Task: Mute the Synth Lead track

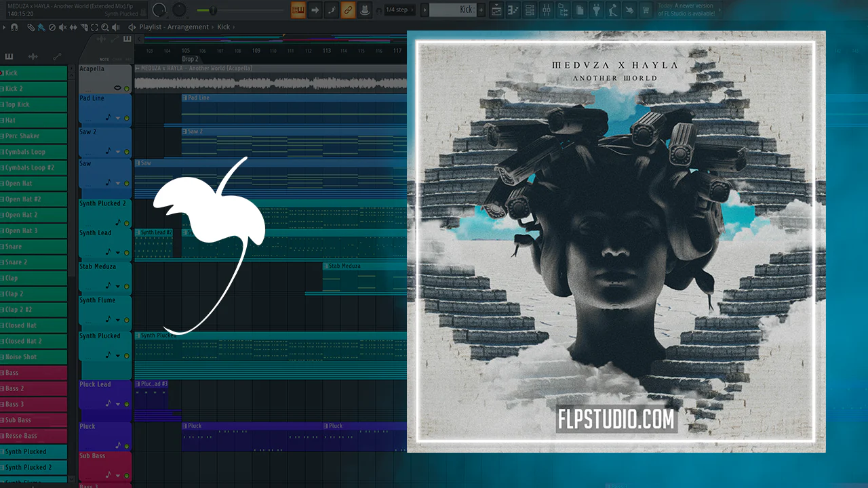Action: tap(127, 252)
